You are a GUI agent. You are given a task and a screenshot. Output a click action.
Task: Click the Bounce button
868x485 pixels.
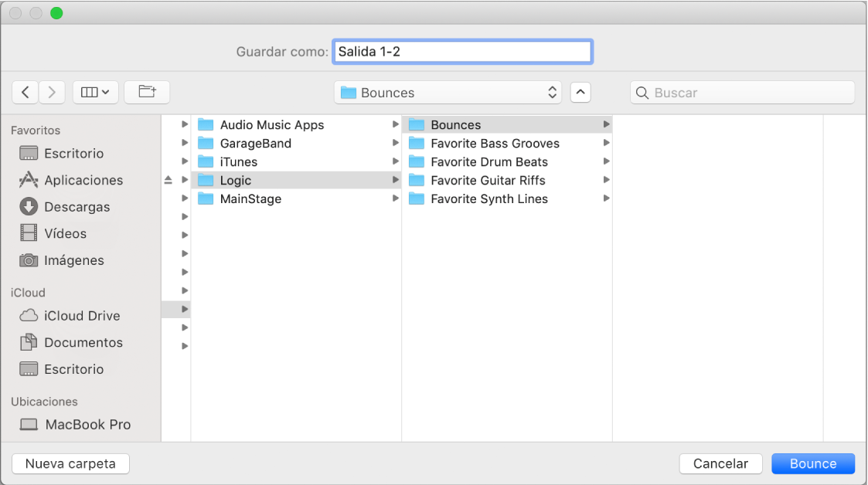pos(812,463)
